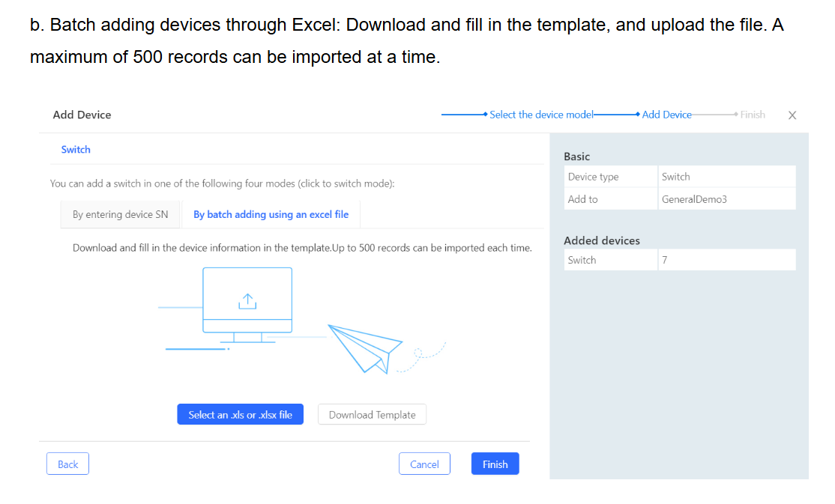The width and height of the screenshot is (835, 504).
Task: Click the Added devices heading
Action: coord(601,240)
